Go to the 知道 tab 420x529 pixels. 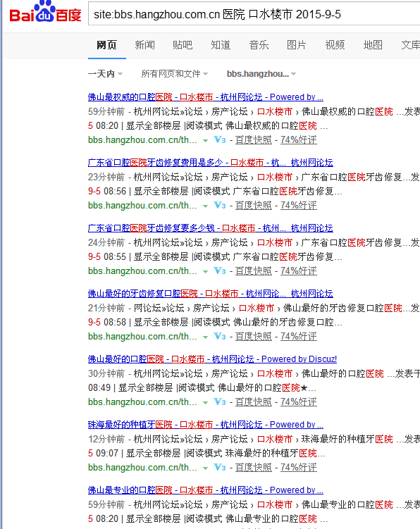[221, 45]
